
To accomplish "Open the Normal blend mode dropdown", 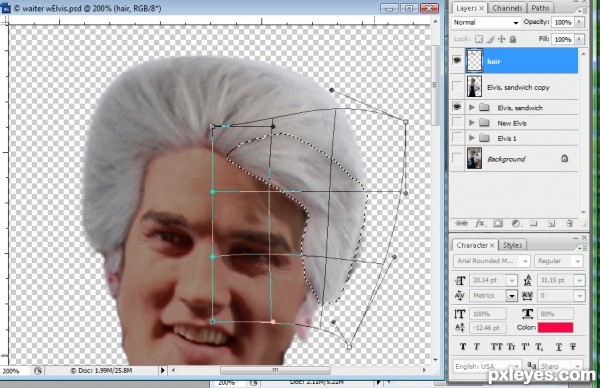I will point(486,23).
